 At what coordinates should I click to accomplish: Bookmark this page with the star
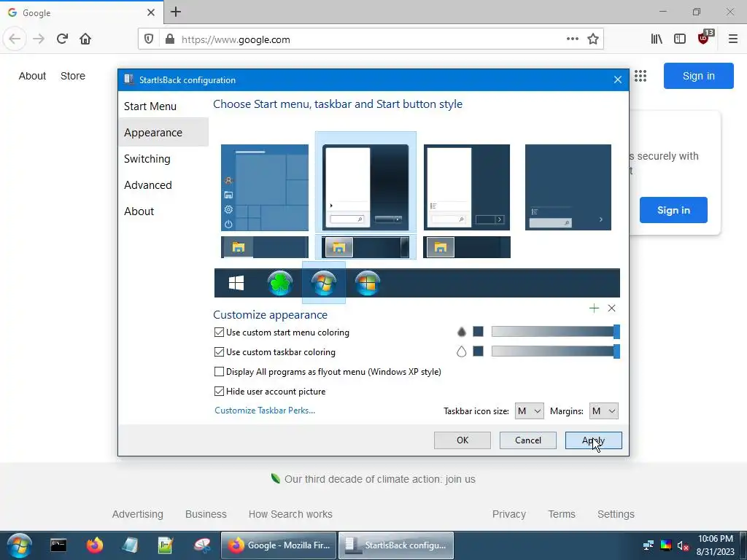point(592,39)
